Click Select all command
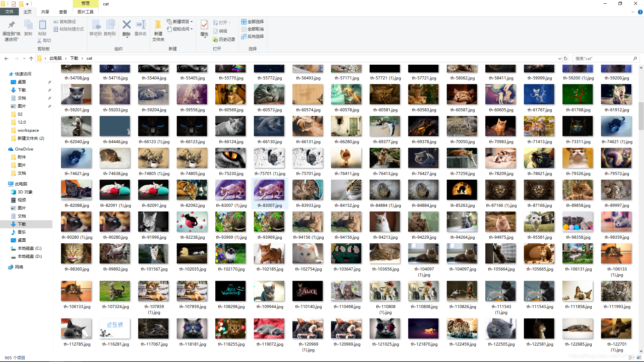The height and width of the screenshot is (362, 644). (252, 21)
